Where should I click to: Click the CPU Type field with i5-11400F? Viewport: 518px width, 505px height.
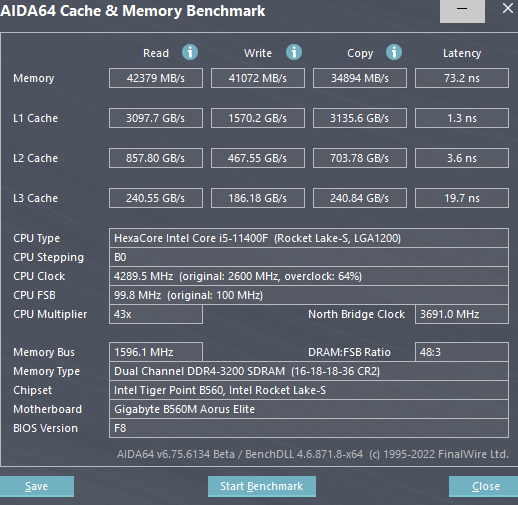click(309, 238)
